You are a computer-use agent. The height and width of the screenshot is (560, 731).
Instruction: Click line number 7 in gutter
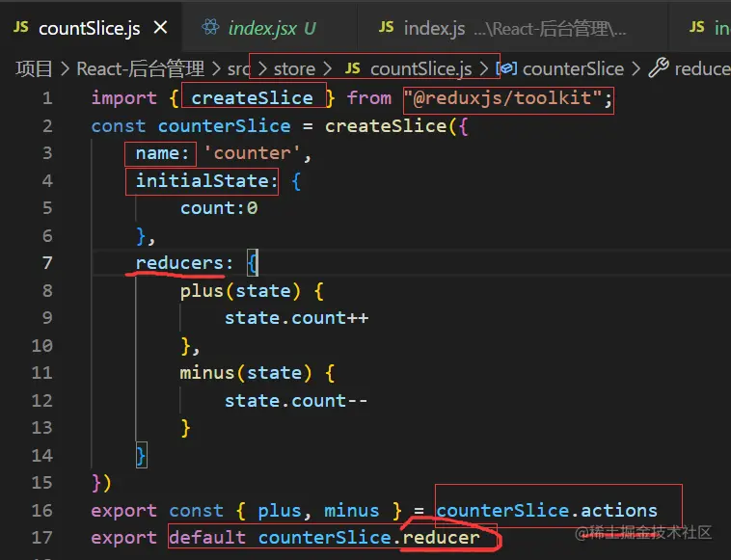pos(47,263)
